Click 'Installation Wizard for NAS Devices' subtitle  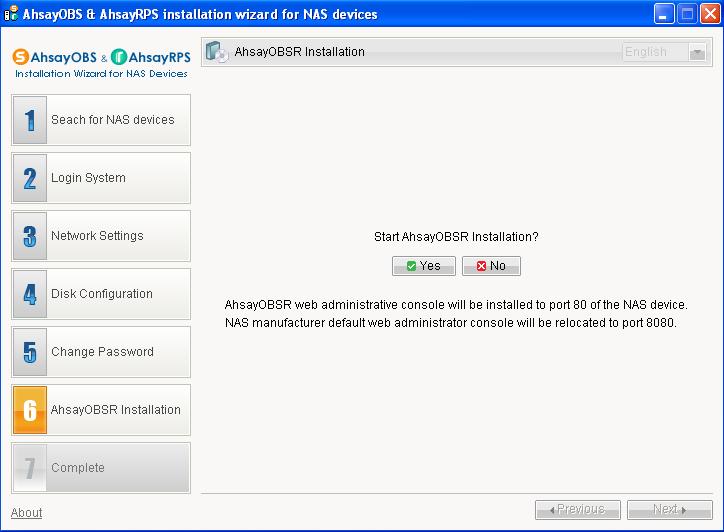point(101,73)
